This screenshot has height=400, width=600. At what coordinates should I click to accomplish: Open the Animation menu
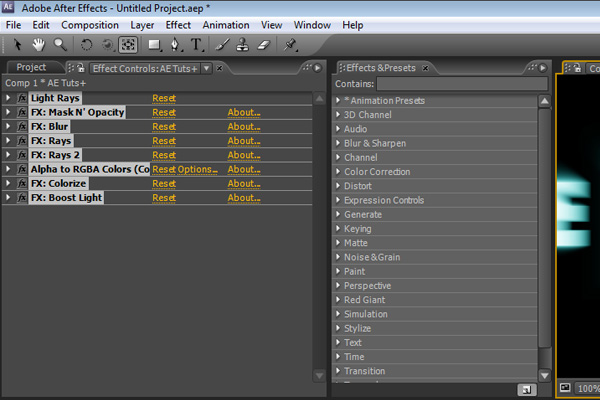tap(226, 25)
